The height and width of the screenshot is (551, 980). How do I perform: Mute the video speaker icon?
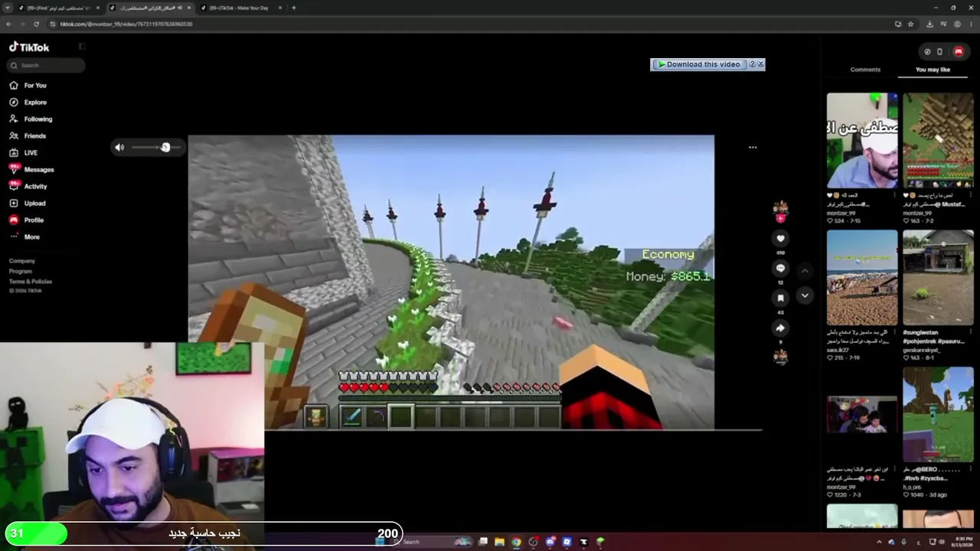(x=119, y=148)
